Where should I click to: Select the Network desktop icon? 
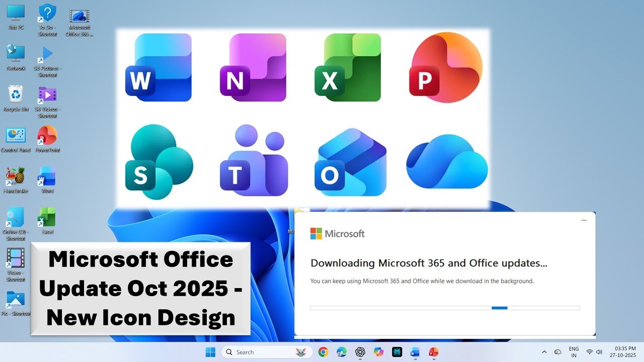[16, 57]
